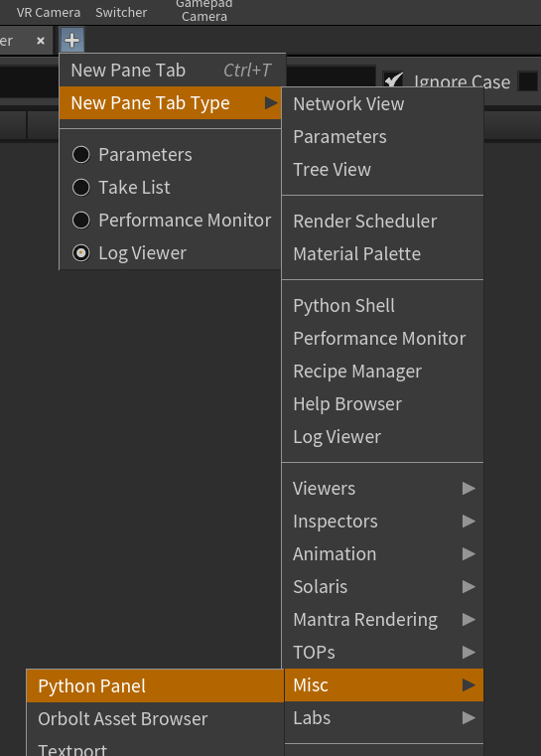The height and width of the screenshot is (756, 541).
Task: Select Network View pane type
Action: [x=383, y=104]
